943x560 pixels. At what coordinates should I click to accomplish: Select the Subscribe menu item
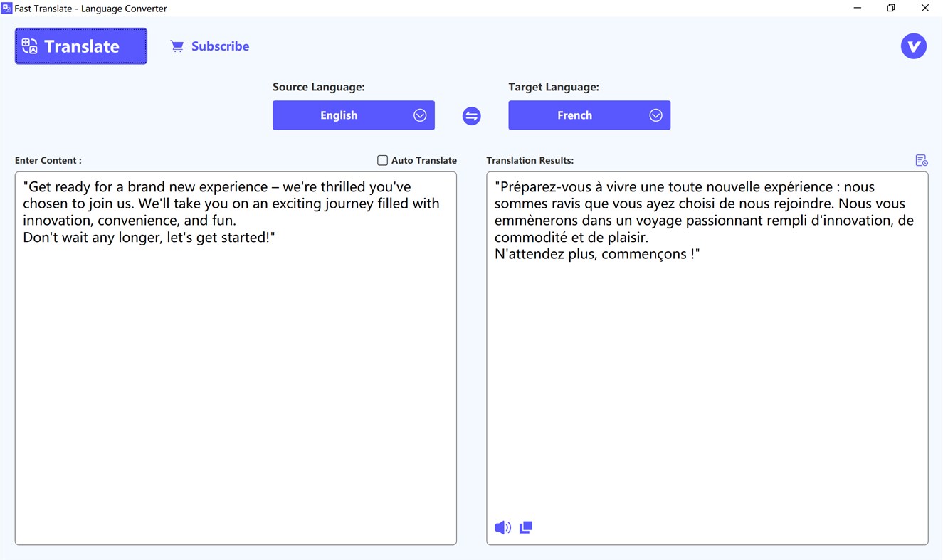(x=220, y=46)
